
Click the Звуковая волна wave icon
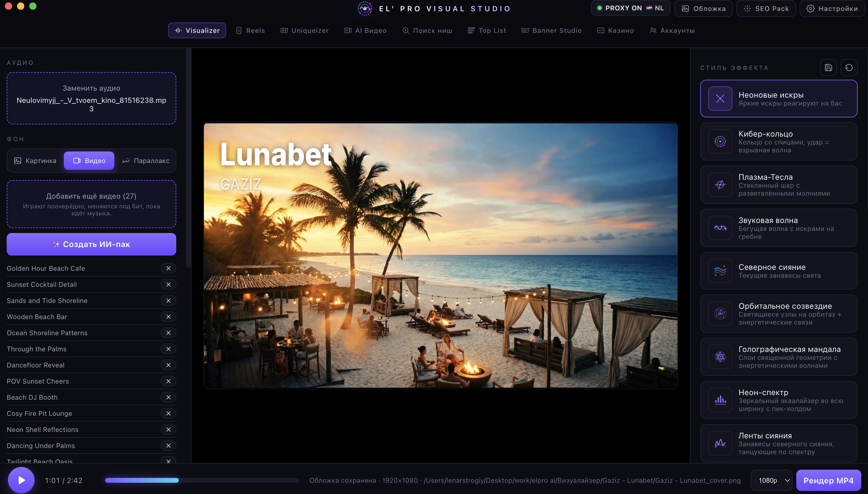(x=720, y=228)
